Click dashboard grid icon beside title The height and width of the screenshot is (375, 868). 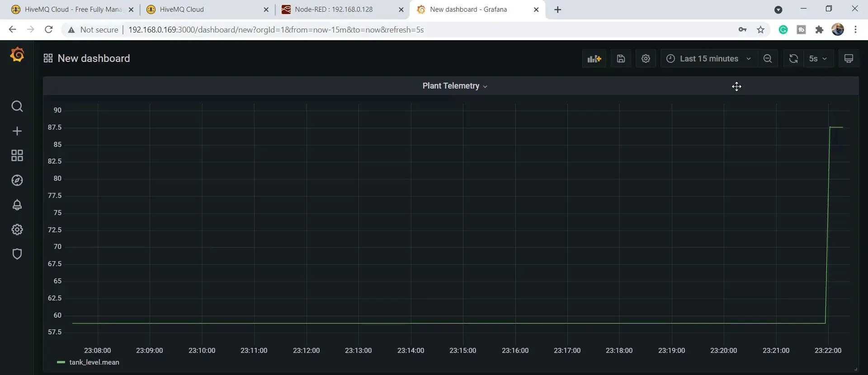point(48,58)
